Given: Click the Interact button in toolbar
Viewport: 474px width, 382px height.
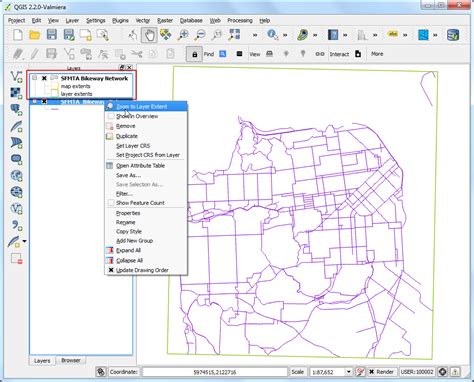Looking at the screenshot, I should (x=339, y=54).
